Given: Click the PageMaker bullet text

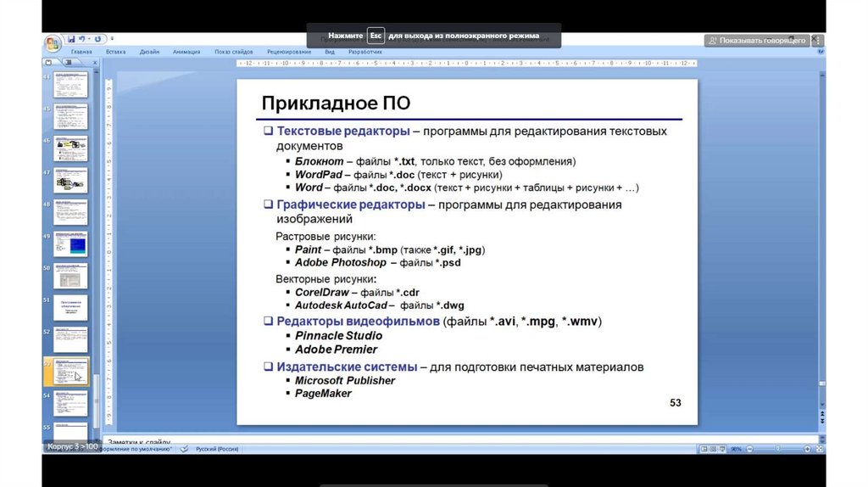Looking at the screenshot, I should click(323, 394).
